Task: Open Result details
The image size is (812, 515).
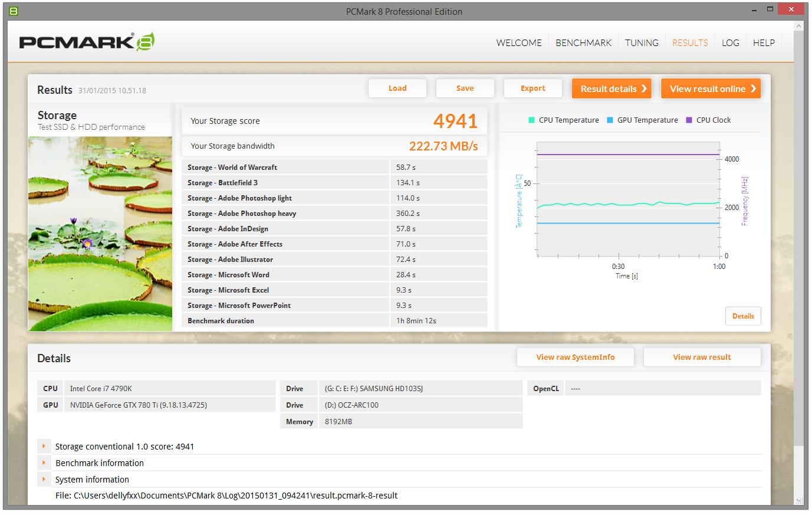Action: coord(612,88)
